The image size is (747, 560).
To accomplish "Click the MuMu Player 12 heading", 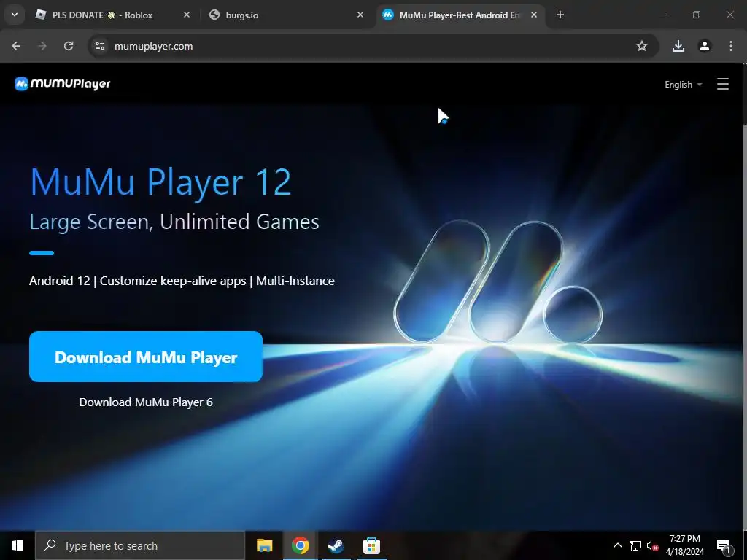I will tap(160, 182).
